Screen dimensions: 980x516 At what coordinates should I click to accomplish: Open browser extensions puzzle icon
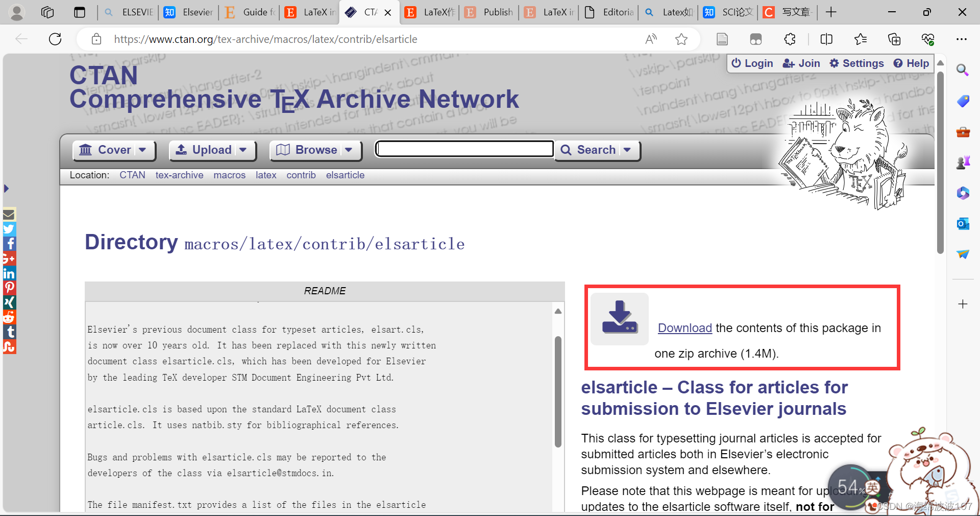coord(790,39)
